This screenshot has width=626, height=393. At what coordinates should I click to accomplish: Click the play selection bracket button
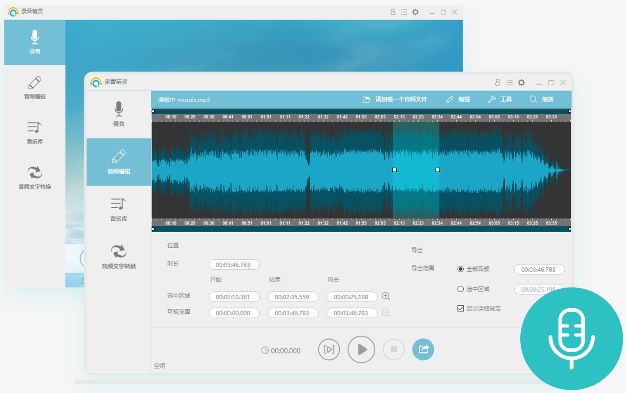click(329, 349)
